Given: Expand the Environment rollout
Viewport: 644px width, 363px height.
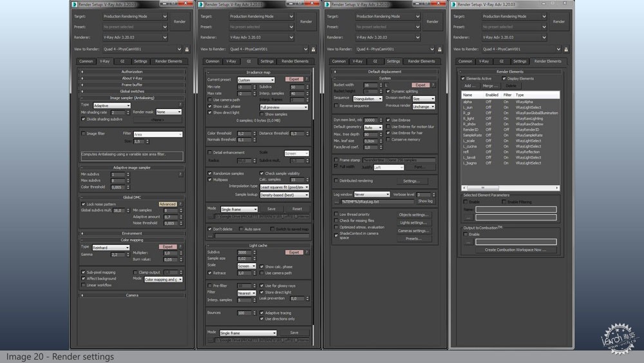Looking at the screenshot, I should pyautogui.click(x=132, y=233).
